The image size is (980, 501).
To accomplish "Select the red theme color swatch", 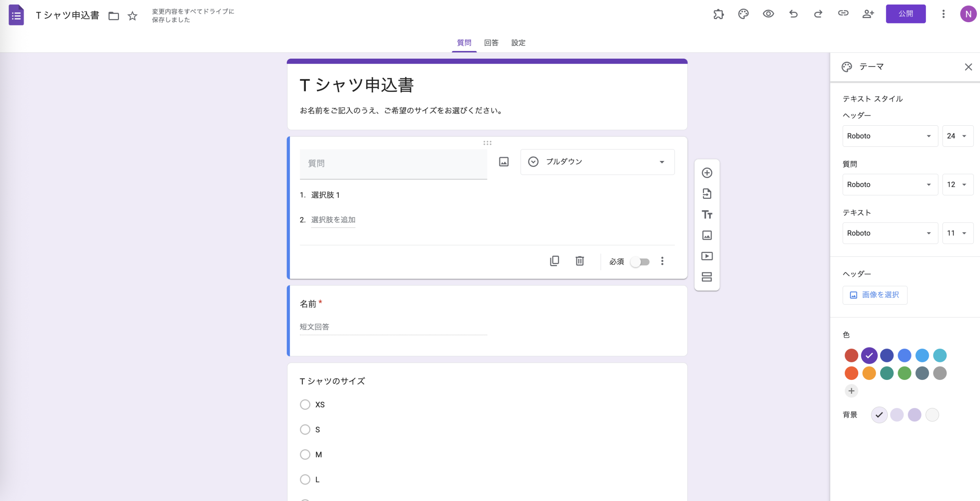I will coord(851,355).
